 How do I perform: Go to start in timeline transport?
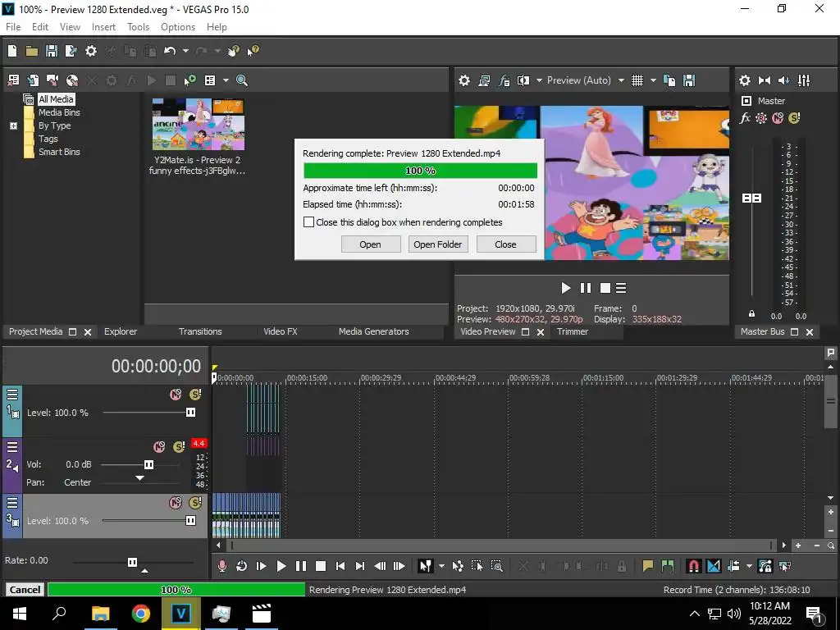[340, 566]
